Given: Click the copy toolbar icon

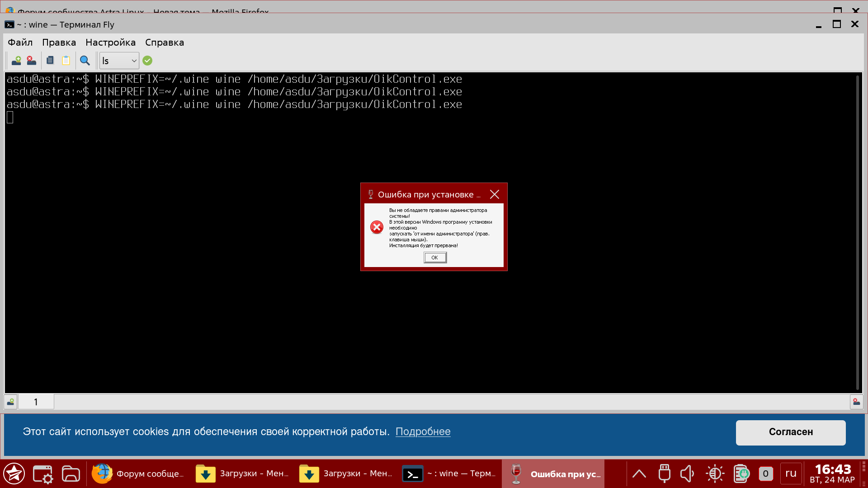Looking at the screenshot, I should coord(50,61).
